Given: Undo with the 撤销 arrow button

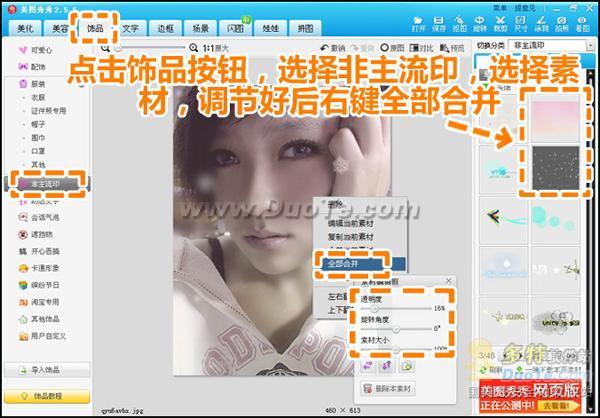Looking at the screenshot, I should coord(333,48).
